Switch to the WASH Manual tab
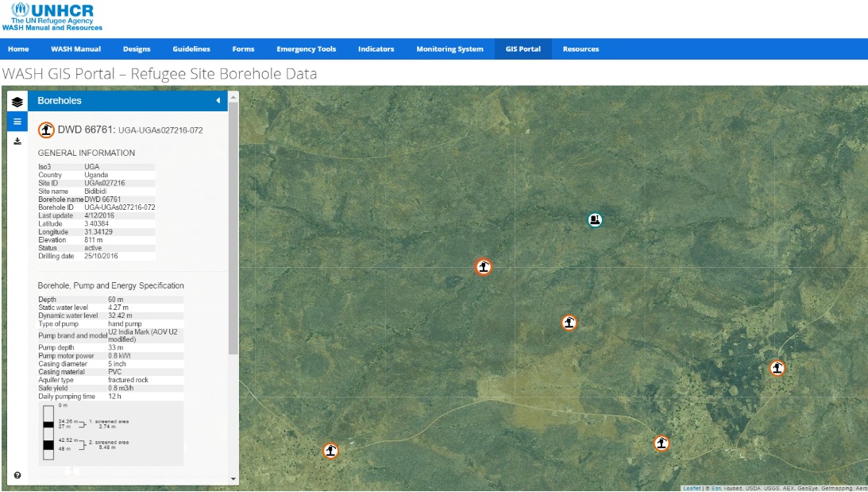The image size is (868, 492). [x=75, y=48]
